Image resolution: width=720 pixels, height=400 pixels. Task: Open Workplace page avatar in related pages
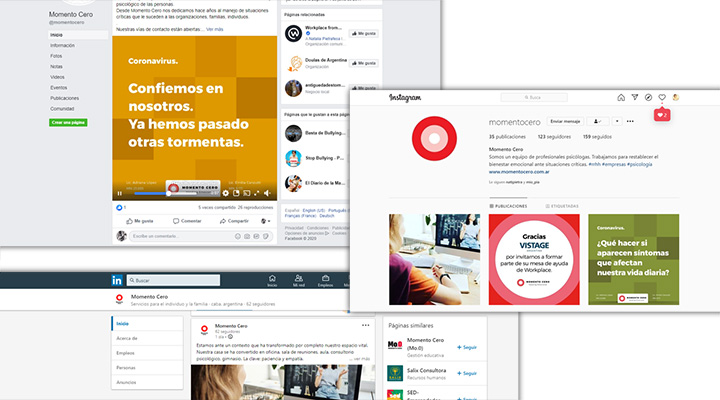(x=293, y=34)
